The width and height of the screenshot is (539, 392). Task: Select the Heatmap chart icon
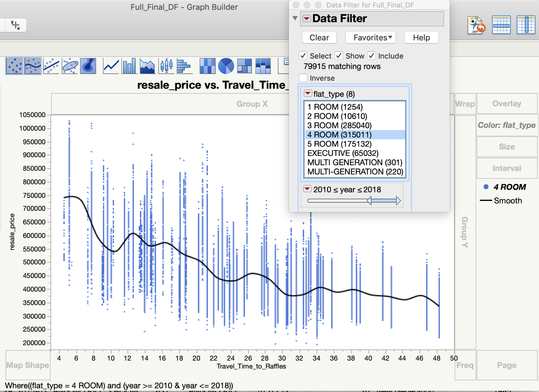pos(207,66)
